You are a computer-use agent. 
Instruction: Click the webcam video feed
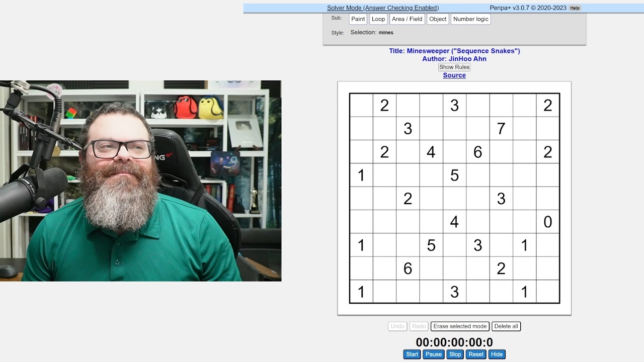(x=140, y=181)
